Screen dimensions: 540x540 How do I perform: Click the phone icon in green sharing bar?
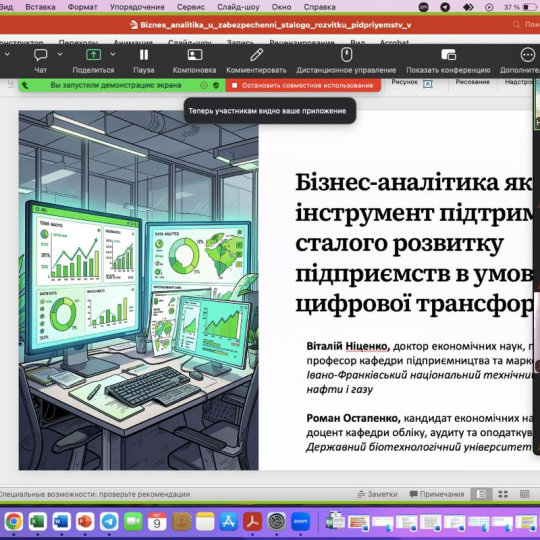25,85
